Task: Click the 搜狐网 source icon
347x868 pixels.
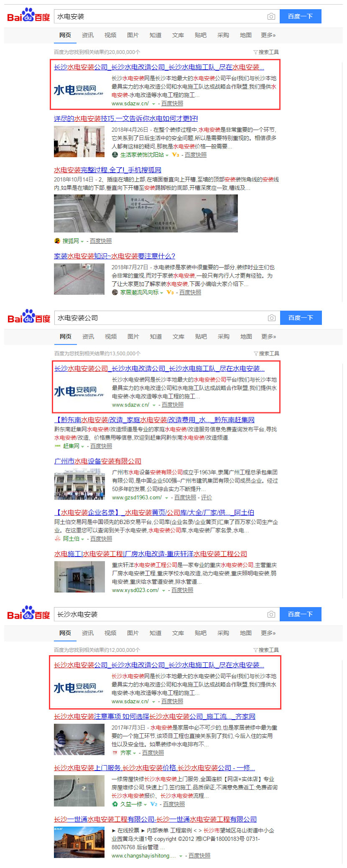Action: [x=57, y=241]
